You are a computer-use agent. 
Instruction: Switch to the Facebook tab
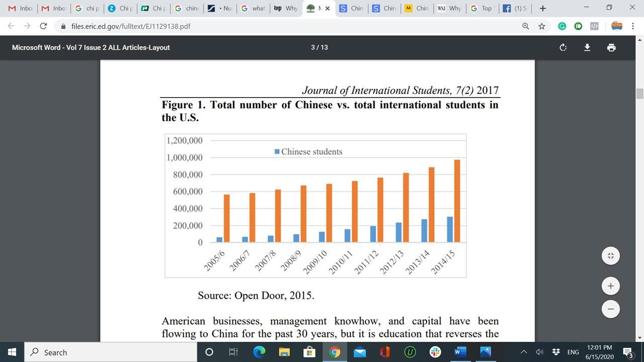click(x=515, y=9)
